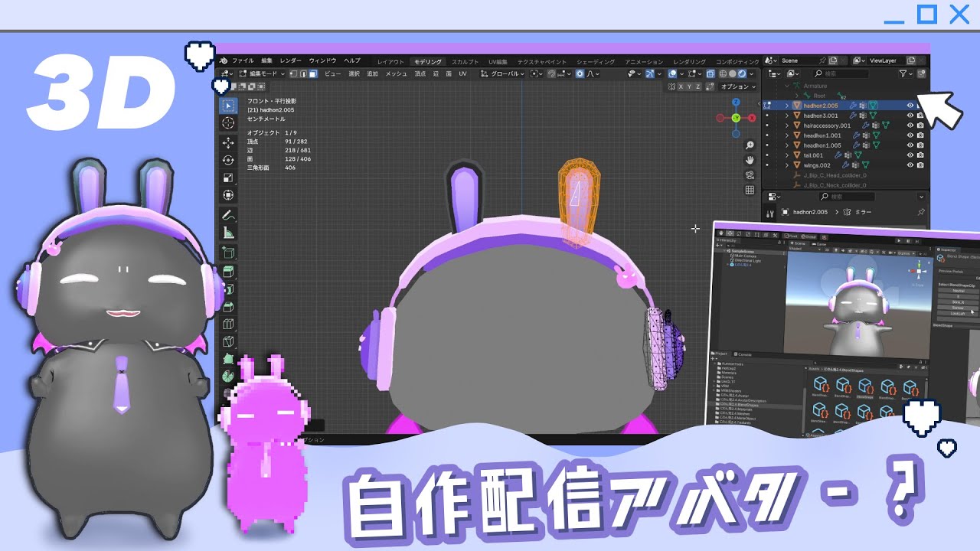Select the Knife tool
This screenshot has height=551, width=980.
pos(228,341)
